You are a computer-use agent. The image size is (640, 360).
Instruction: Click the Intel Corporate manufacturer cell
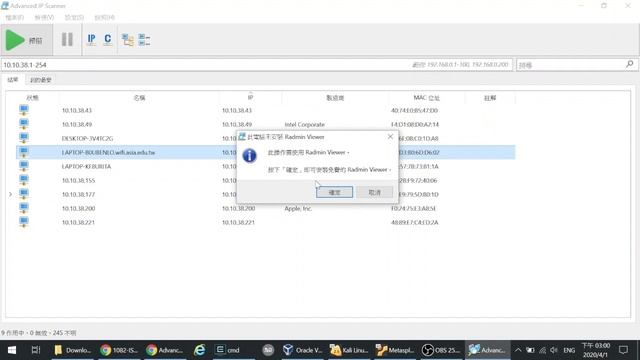click(304, 124)
